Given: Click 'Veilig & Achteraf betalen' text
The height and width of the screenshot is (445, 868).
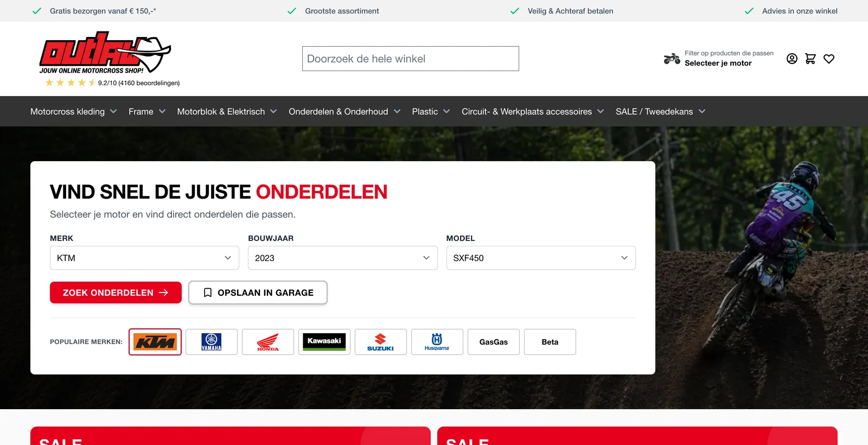Looking at the screenshot, I should coord(571,11).
